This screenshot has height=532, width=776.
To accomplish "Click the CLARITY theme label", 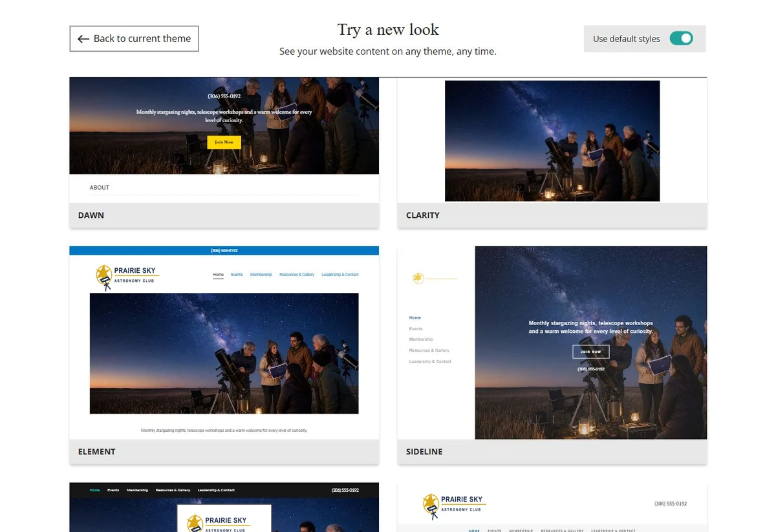I will [423, 215].
